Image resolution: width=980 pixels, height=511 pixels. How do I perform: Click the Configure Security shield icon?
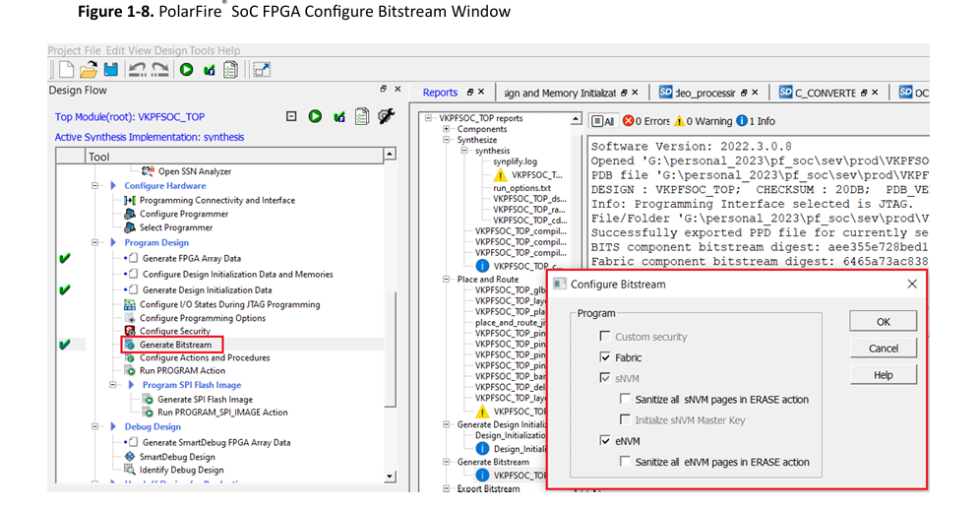129,331
